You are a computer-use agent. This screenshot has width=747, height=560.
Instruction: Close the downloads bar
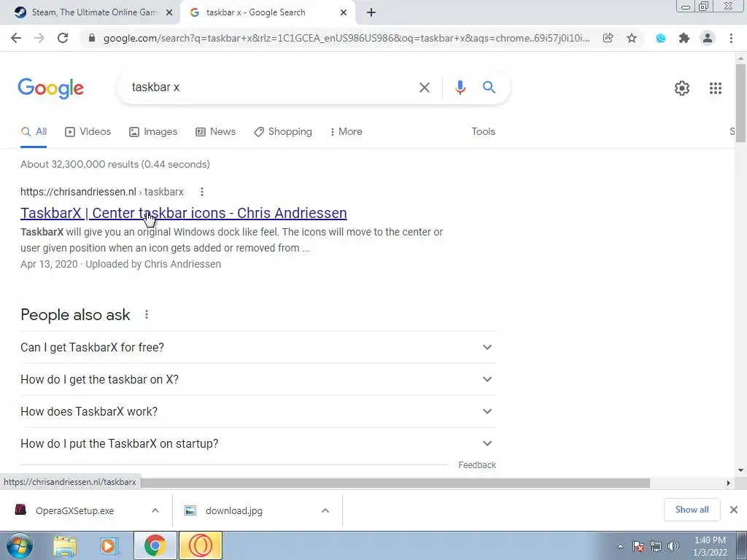[x=734, y=510]
